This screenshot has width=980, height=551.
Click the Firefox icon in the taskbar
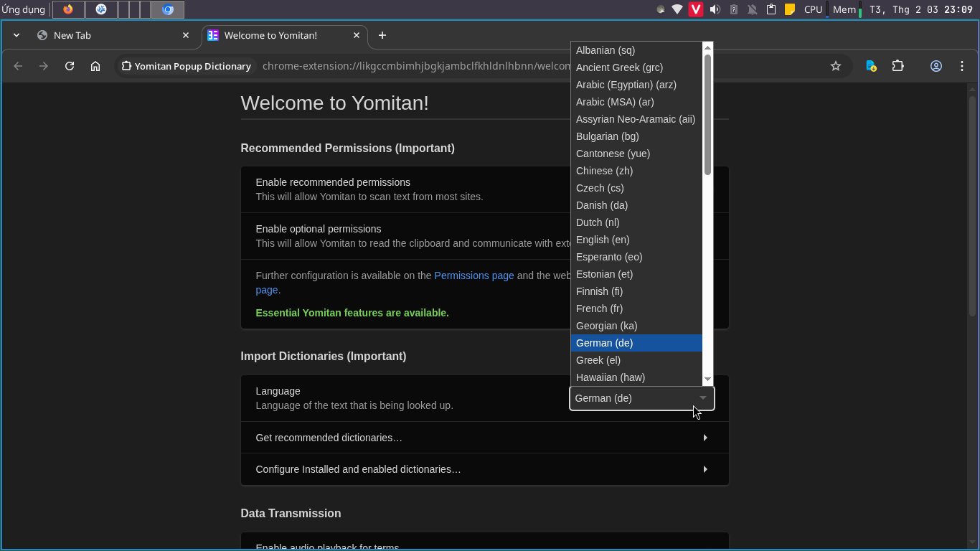[x=68, y=9]
